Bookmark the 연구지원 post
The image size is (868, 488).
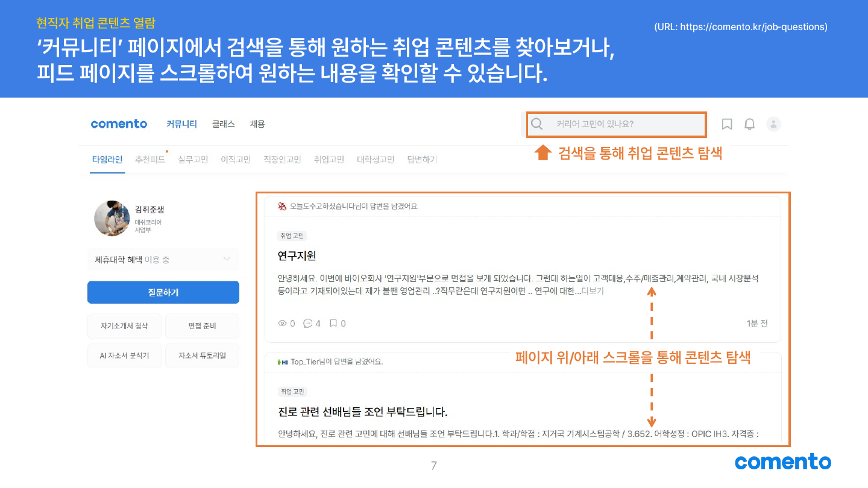[x=333, y=324]
